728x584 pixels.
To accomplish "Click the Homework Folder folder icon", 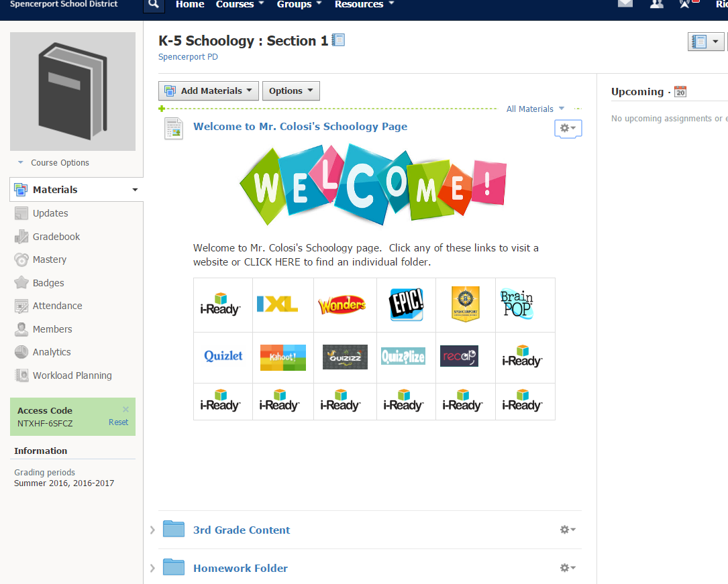I will click(174, 567).
